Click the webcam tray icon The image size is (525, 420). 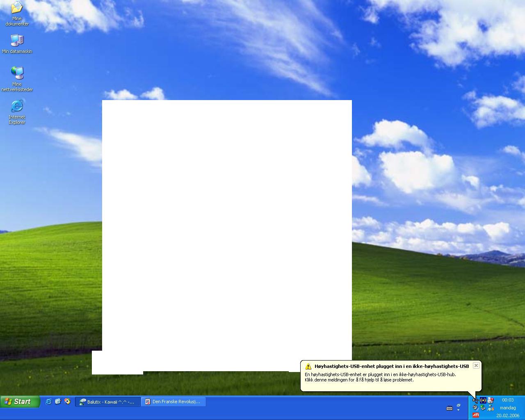pyautogui.click(x=475, y=408)
